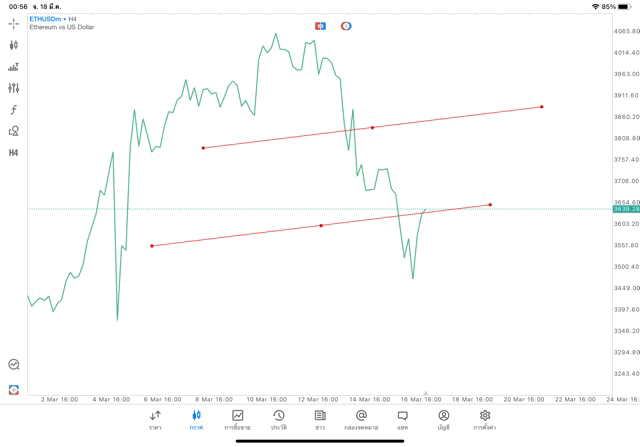Image resolution: width=640 pixels, height=447 pixels.
Task: Select the upper red trendline endpoint marker
Action: click(541, 107)
